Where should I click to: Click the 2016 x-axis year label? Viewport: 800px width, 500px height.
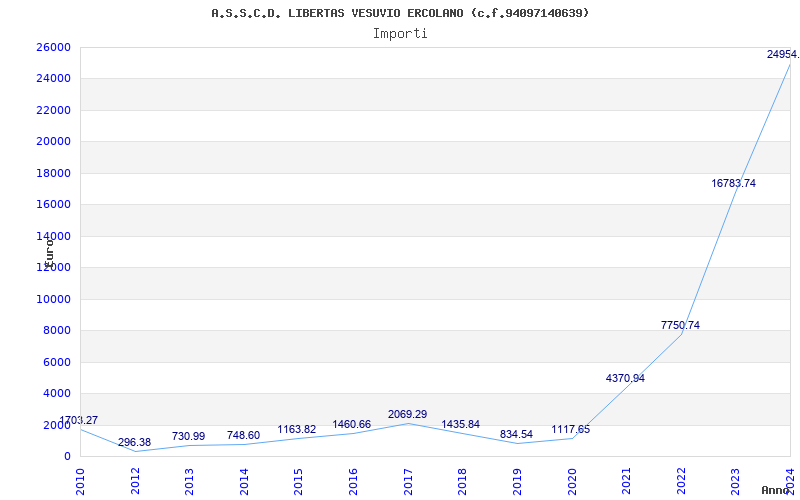(x=353, y=481)
